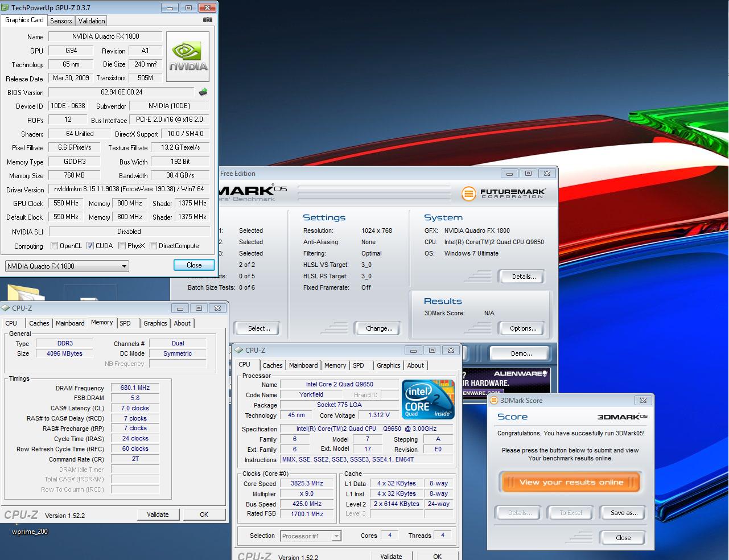Viewport: 729px width, 560px height.
Task: Switch to GPU-Z Validation tab
Action: click(92, 21)
